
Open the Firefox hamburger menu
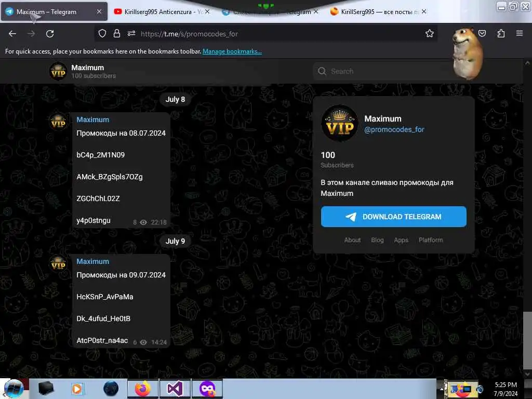click(x=519, y=33)
